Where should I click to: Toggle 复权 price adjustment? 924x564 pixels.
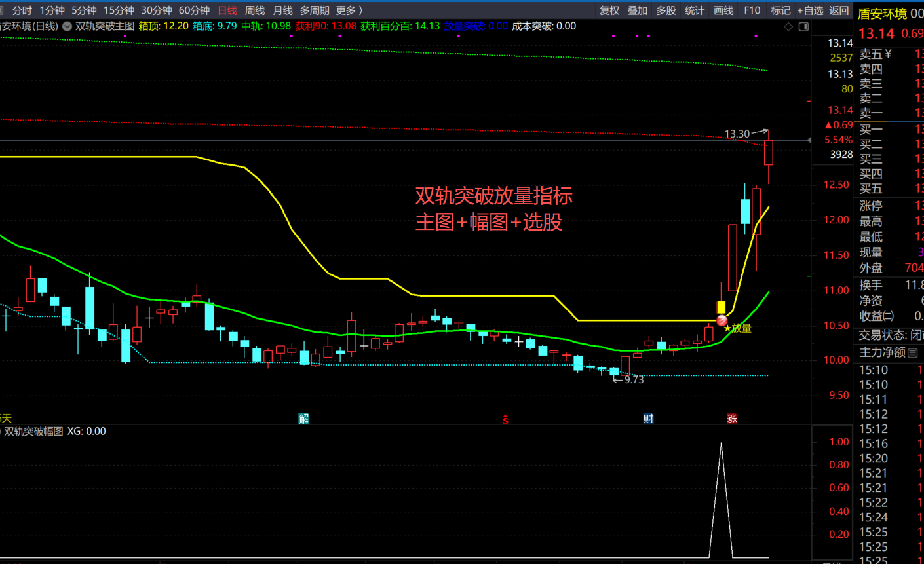pos(609,10)
